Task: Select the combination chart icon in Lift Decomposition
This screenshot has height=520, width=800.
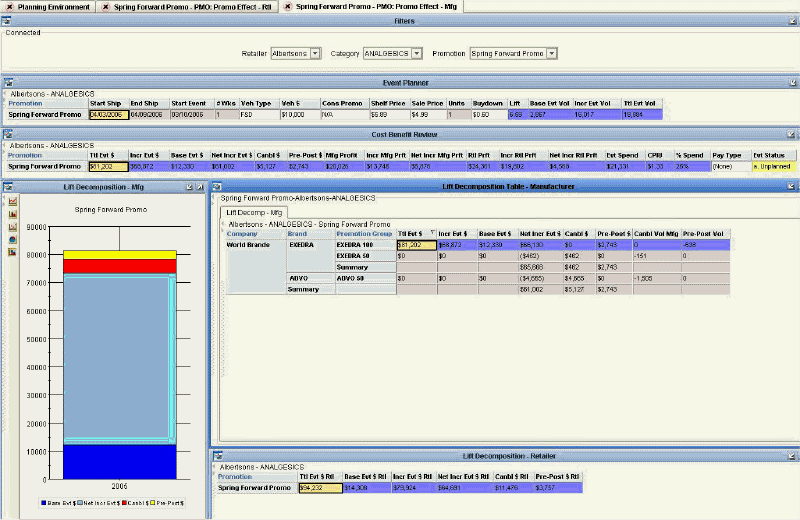Action: point(13,227)
